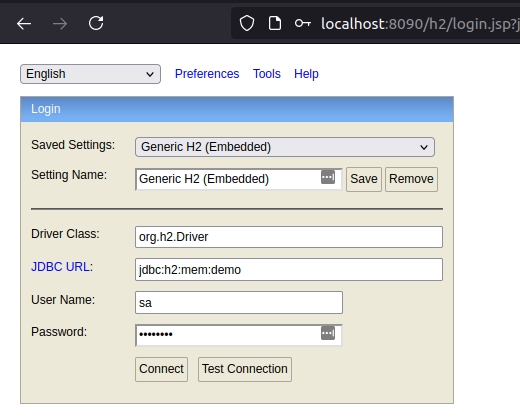
Task: Open the English language dropdown
Action: 90,74
